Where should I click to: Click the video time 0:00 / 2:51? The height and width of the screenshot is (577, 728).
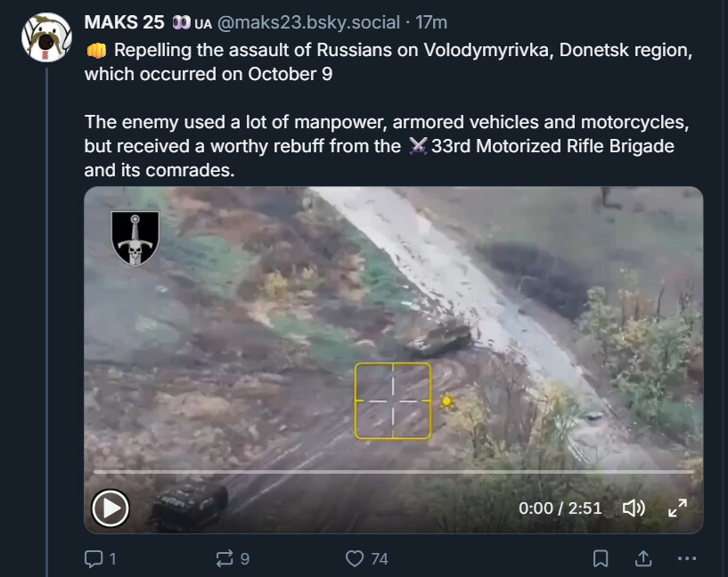pyautogui.click(x=560, y=508)
